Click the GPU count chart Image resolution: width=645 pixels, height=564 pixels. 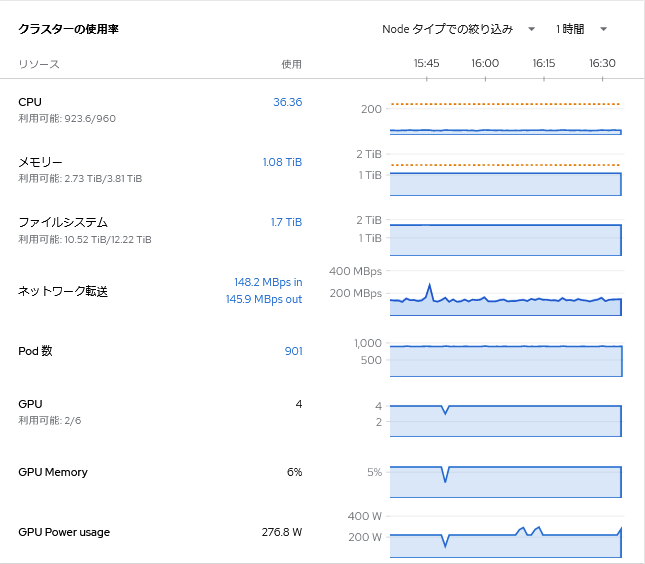[506, 419]
